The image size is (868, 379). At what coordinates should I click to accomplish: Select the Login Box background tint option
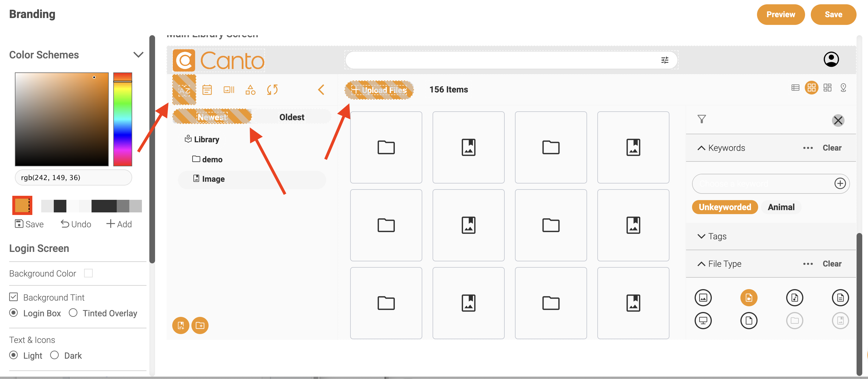pyautogui.click(x=14, y=313)
